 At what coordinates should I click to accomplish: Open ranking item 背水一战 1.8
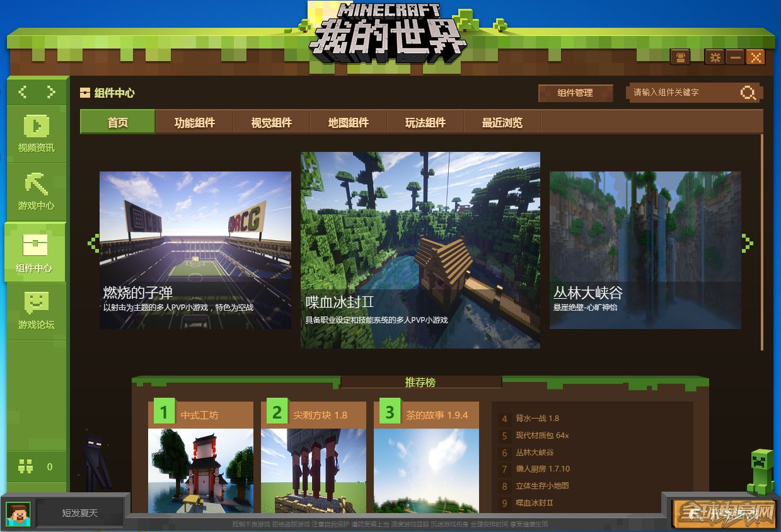[538, 418]
